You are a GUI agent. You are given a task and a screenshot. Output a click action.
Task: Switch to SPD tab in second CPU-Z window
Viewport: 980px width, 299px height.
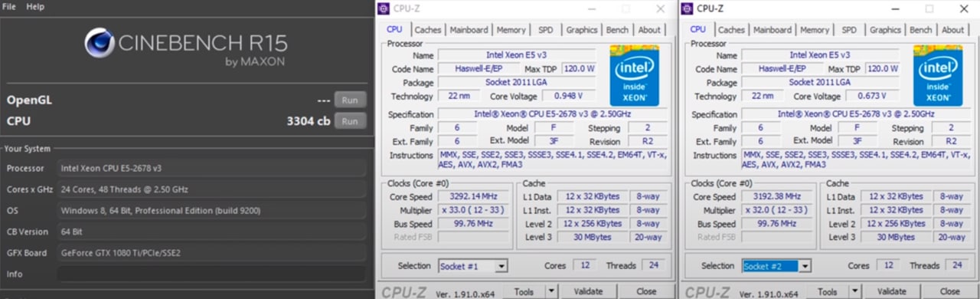pos(849,30)
